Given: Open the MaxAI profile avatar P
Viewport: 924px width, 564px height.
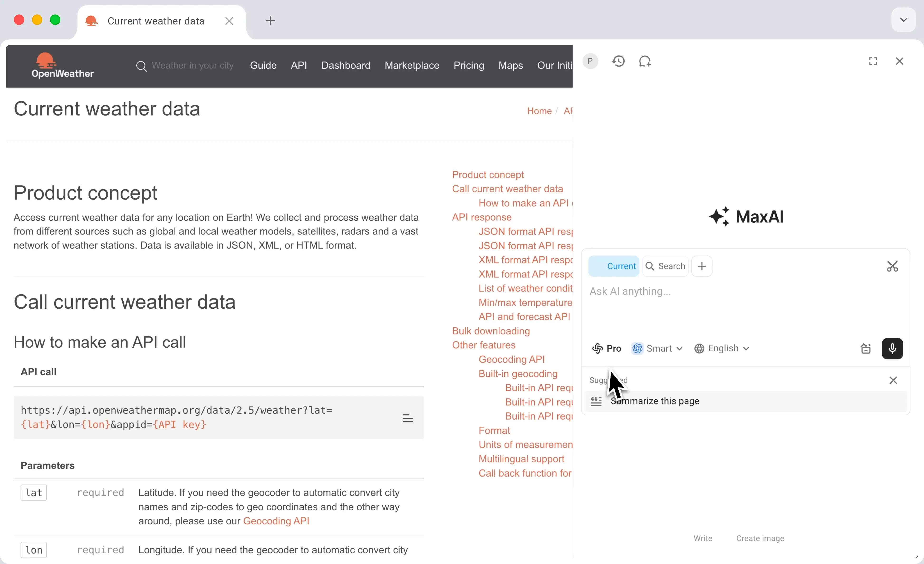Looking at the screenshot, I should pyautogui.click(x=590, y=61).
